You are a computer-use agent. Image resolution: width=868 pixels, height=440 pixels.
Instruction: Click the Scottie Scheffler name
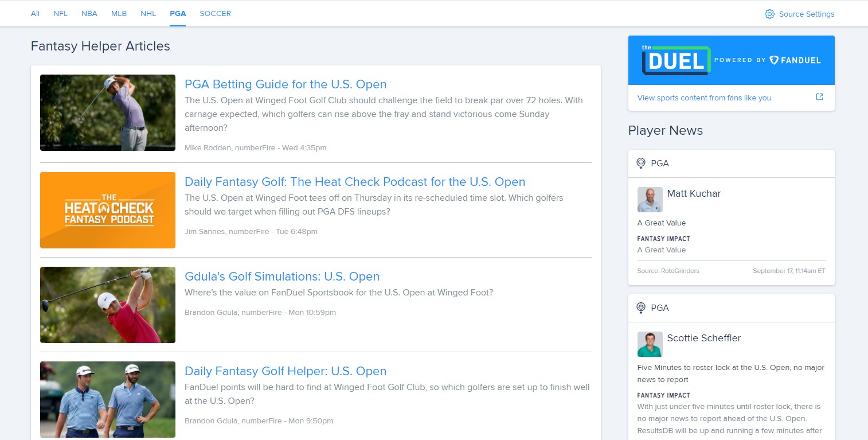coord(703,338)
